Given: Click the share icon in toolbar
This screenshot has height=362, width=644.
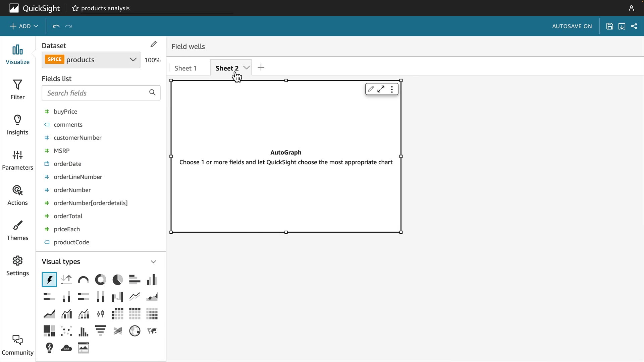Looking at the screenshot, I should 634,26.
